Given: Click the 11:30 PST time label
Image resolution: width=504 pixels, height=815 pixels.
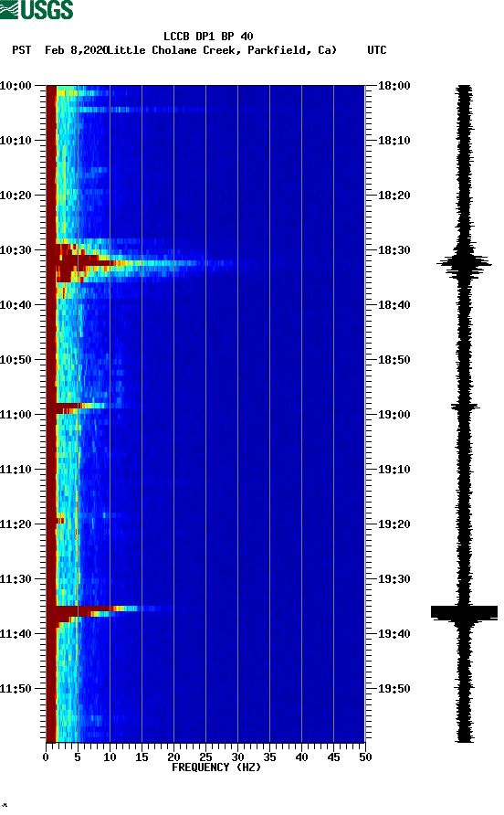Looking at the screenshot, I should click(x=16, y=579).
